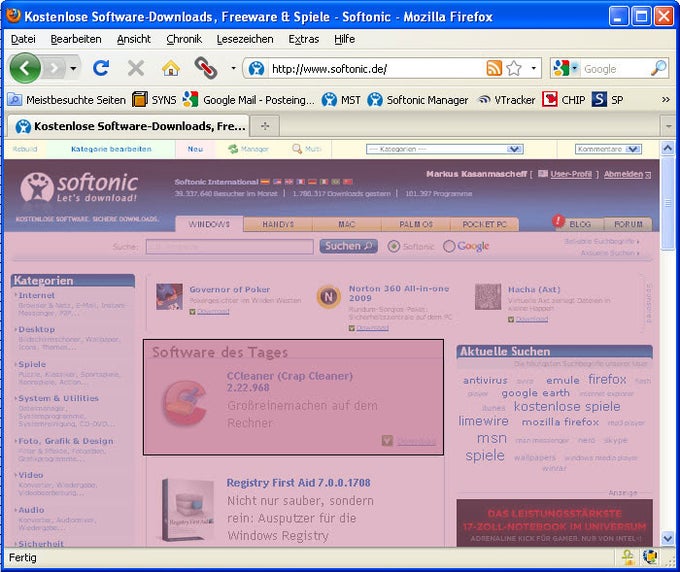
Task: Go to the Home page icon
Action: point(170,68)
